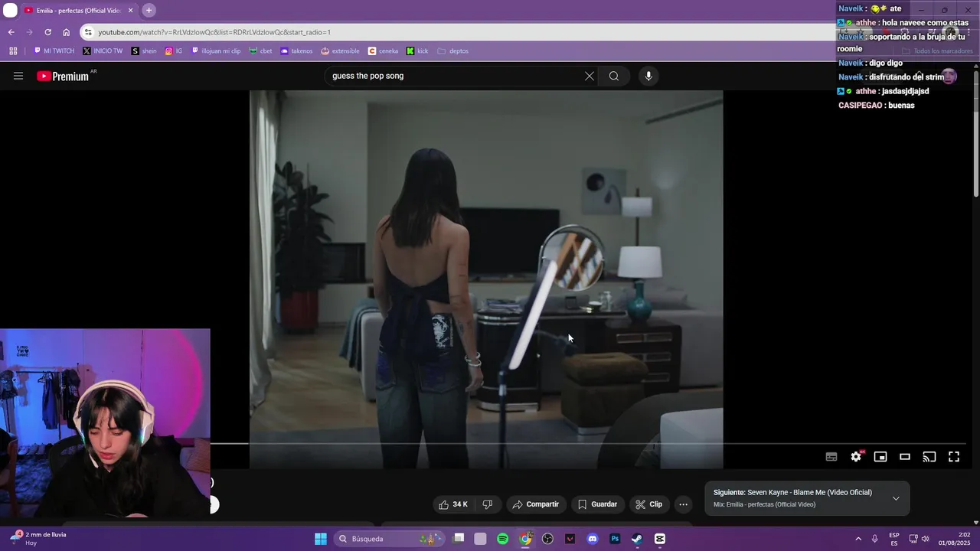Open the cbet bookmark
Viewport: 980px width, 551px height.
pyautogui.click(x=260, y=51)
